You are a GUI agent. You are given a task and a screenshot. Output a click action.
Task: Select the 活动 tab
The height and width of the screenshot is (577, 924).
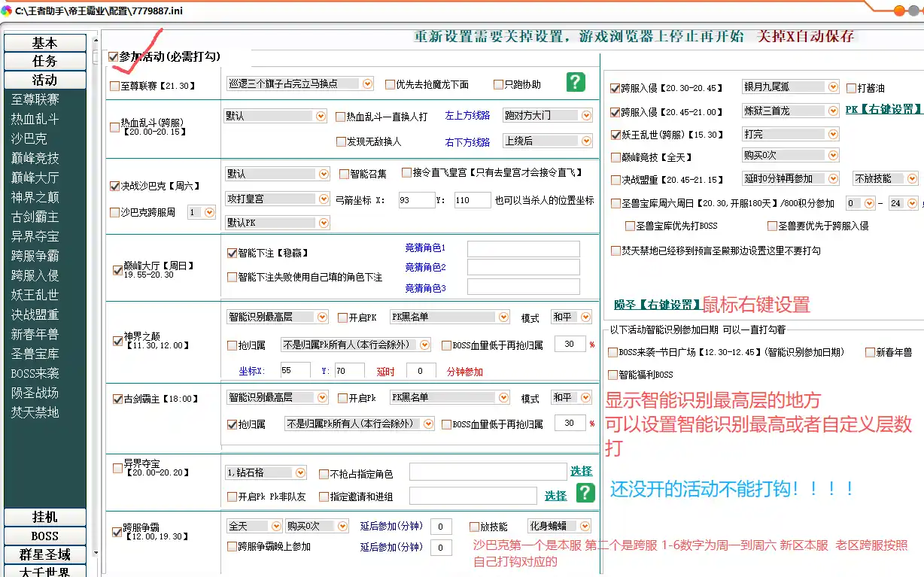(x=44, y=80)
